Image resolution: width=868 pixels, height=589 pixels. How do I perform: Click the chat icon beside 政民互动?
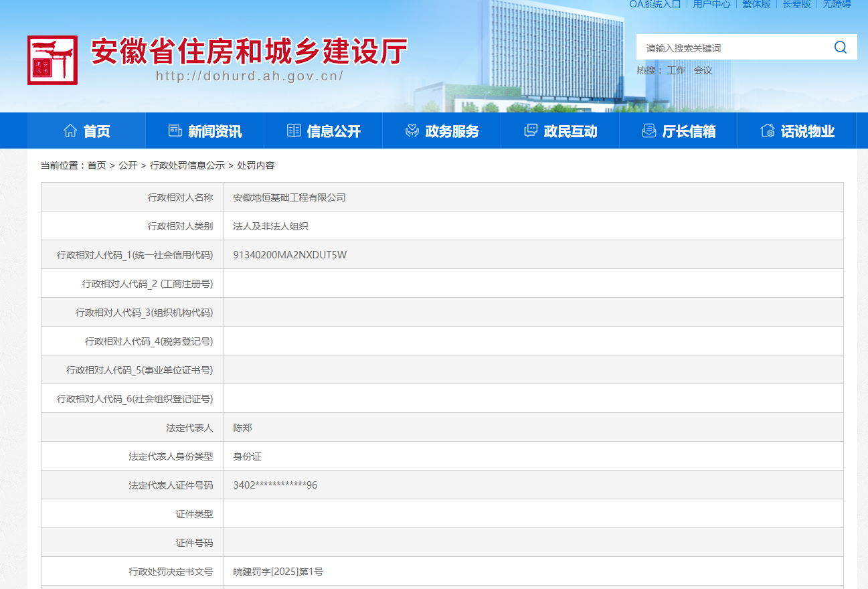(x=531, y=131)
